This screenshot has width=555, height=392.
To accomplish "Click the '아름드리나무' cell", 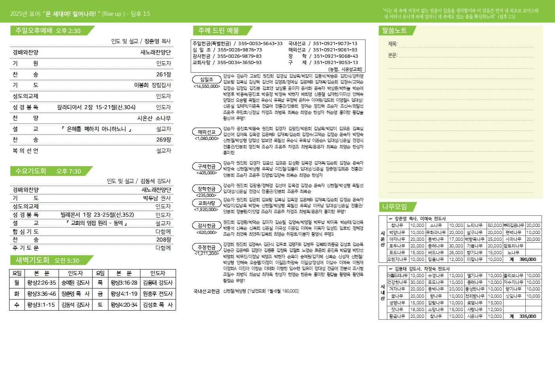I will (x=398, y=275).
